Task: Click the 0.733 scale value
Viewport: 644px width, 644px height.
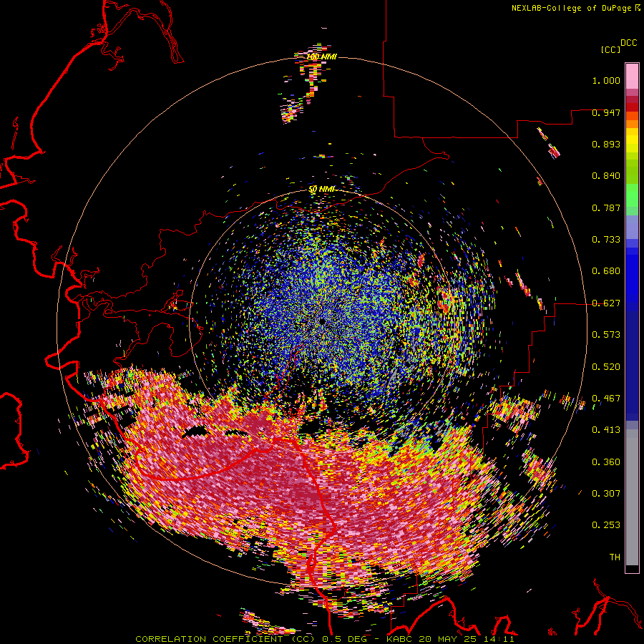Action: 606,240
